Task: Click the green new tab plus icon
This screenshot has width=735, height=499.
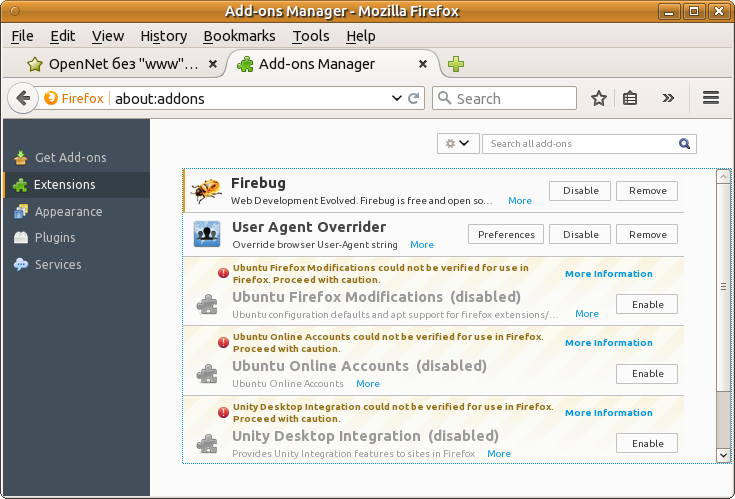Action: click(x=456, y=64)
